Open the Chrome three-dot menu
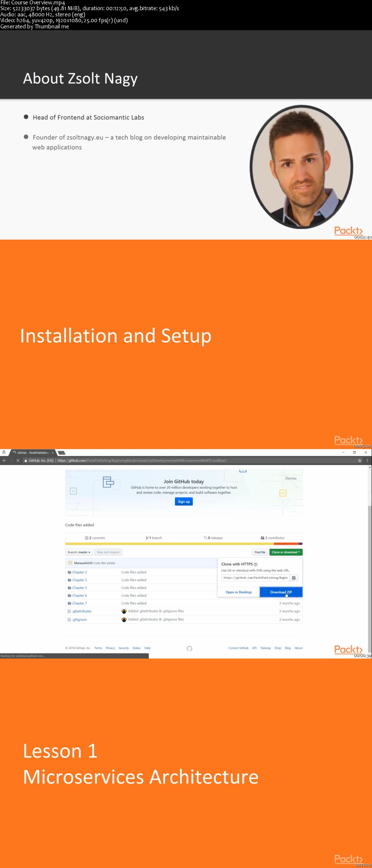Viewport: 372px width, 868px height. (367, 460)
